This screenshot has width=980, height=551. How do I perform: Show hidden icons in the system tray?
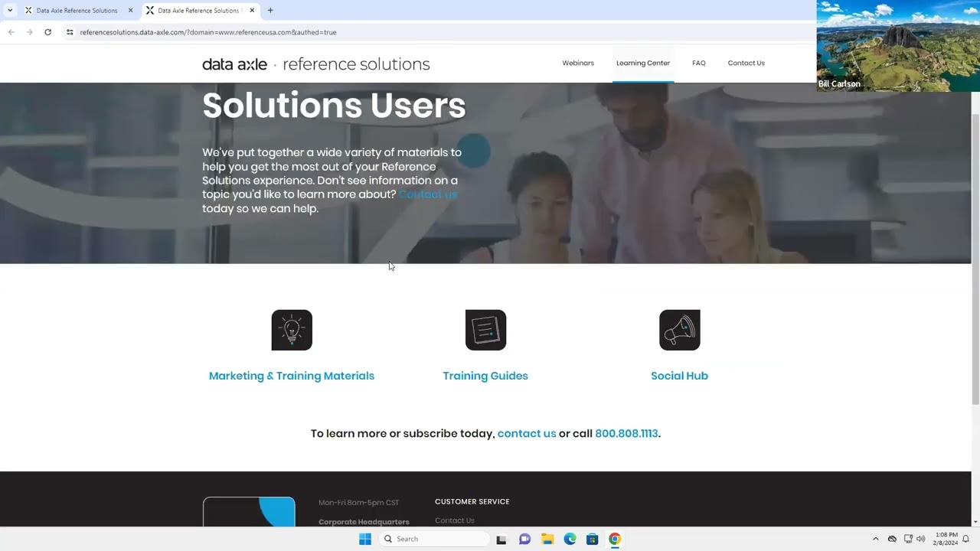click(876, 539)
